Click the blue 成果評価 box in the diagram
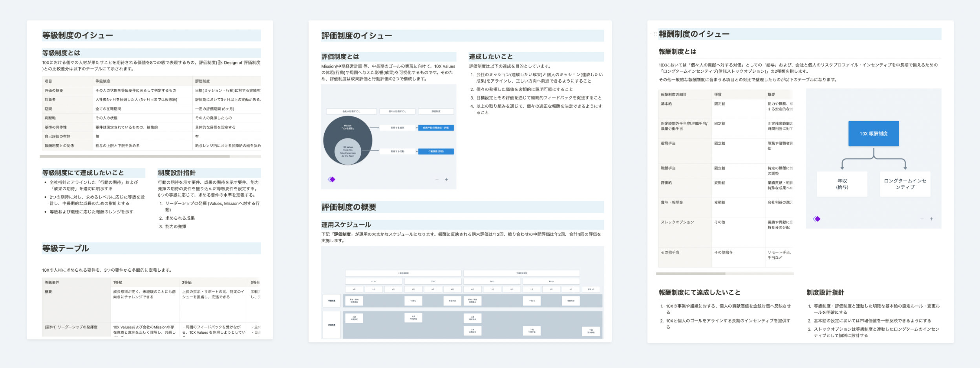Image resolution: width=980 pixels, height=368 pixels. click(436, 128)
